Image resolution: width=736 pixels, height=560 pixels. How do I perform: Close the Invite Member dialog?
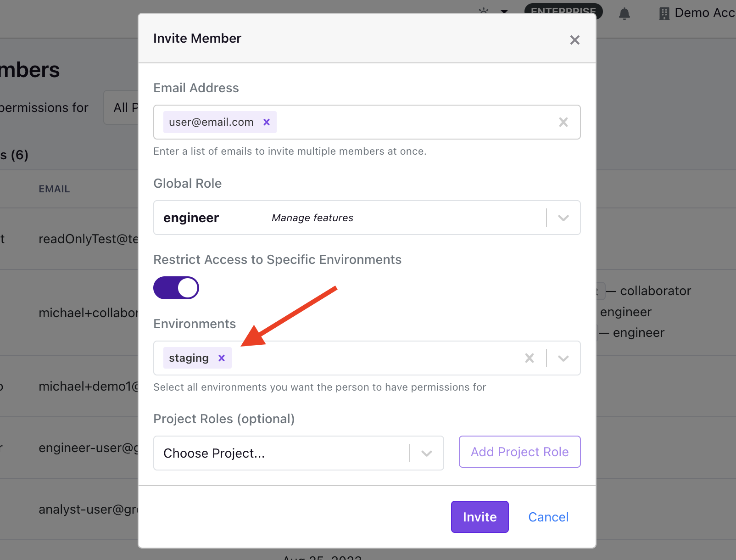click(574, 40)
